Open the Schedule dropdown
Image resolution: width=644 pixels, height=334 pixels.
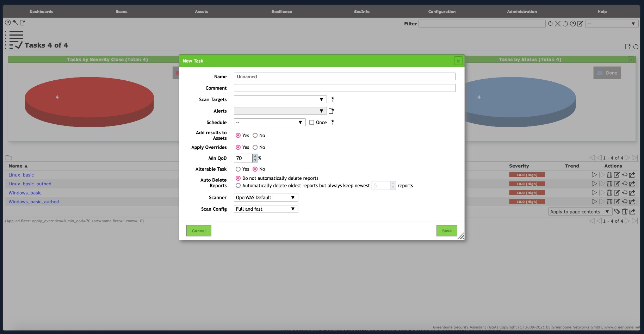pos(270,122)
